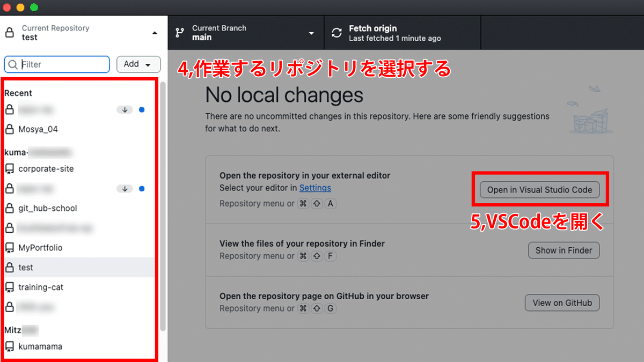Open the Settings link for editor

[x=315, y=188]
